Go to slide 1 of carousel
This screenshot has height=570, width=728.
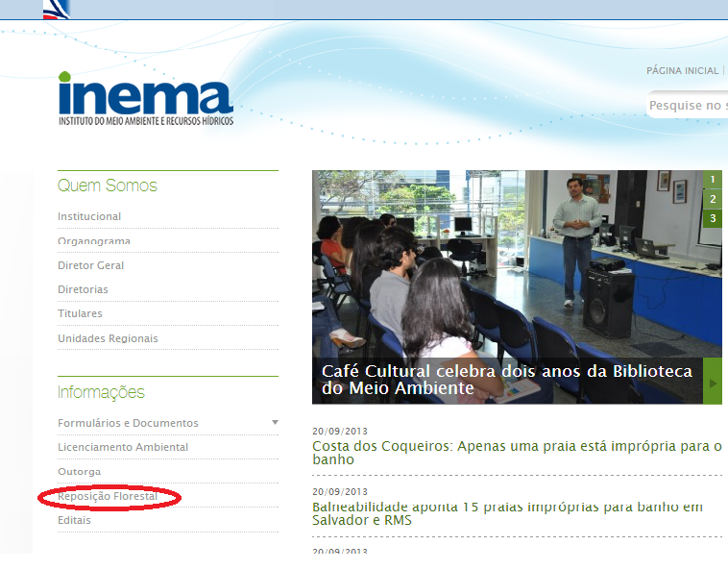coord(712,180)
